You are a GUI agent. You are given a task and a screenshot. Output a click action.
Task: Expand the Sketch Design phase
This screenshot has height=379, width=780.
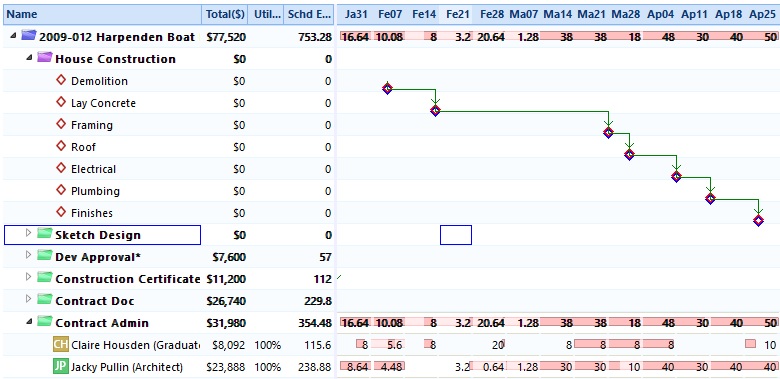tap(28, 233)
